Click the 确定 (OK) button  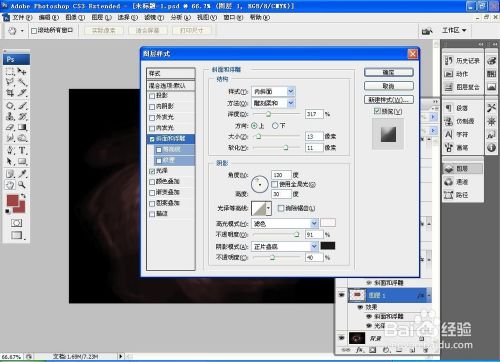tap(389, 72)
